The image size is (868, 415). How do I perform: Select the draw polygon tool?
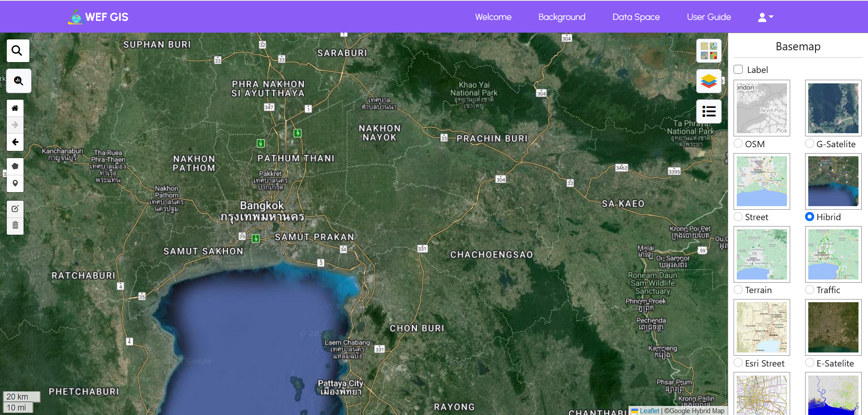(15, 166)
